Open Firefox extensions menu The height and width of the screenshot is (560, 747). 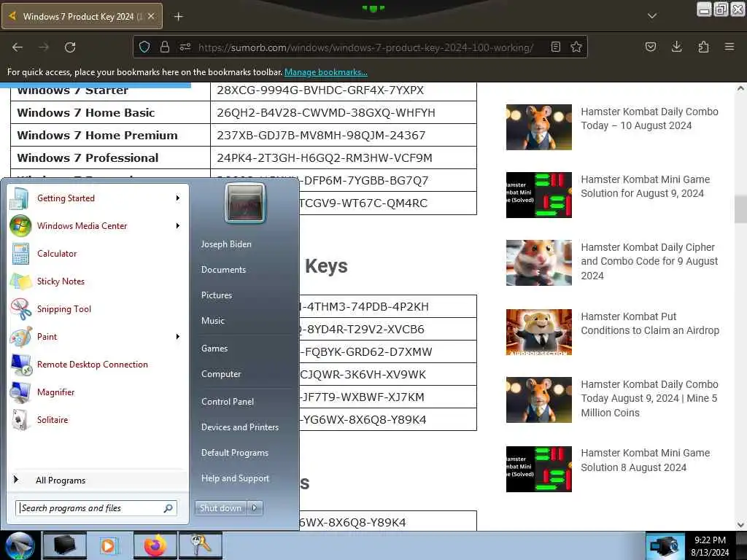point(703,47)
